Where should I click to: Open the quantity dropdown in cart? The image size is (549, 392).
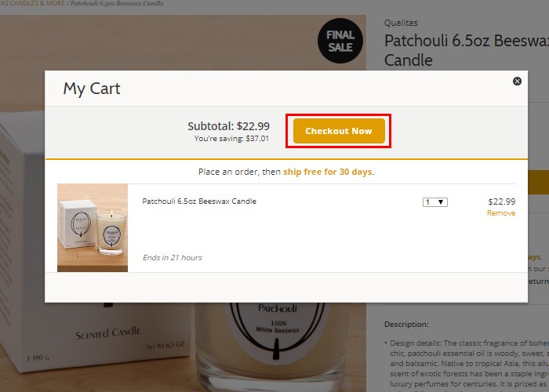pyautogui.click(x=435, y=201)
